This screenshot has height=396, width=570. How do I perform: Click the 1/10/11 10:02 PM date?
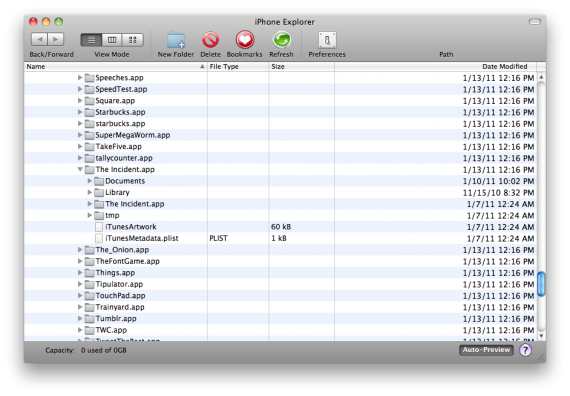click(498, 181)
